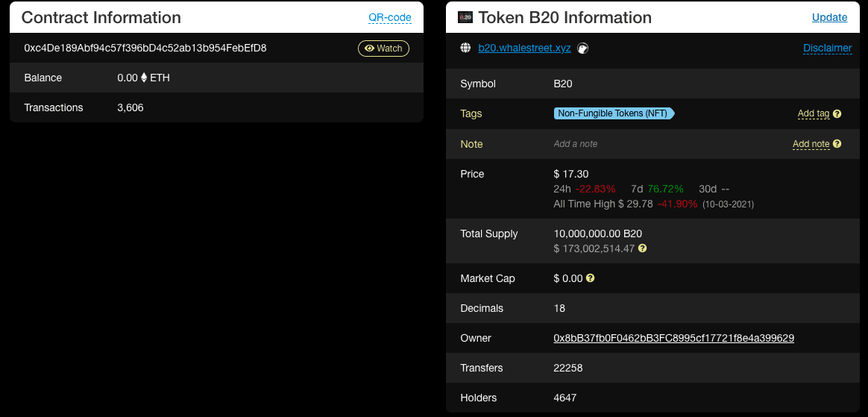The height and width of the screenshot is (417, 868).
Task: Open the owner address 0x8bB37fb0... link
Action: click(673, 338)
